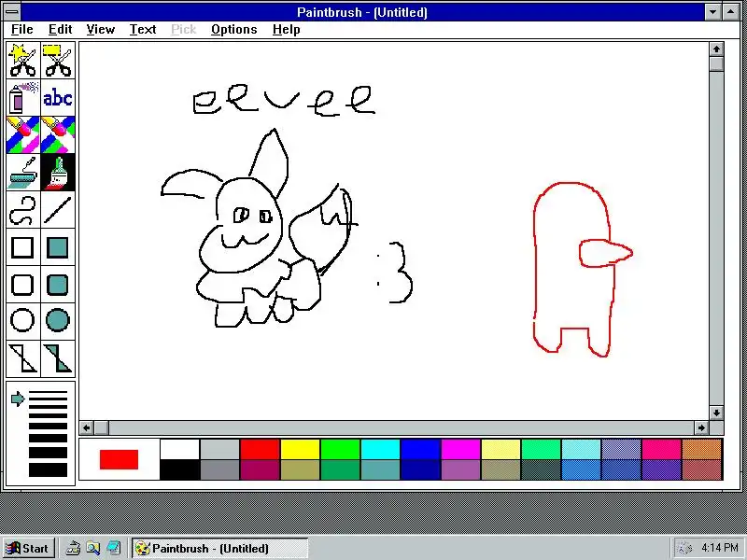Select the hollow Box tool
747x560 pixels.
tap(22, 247)
